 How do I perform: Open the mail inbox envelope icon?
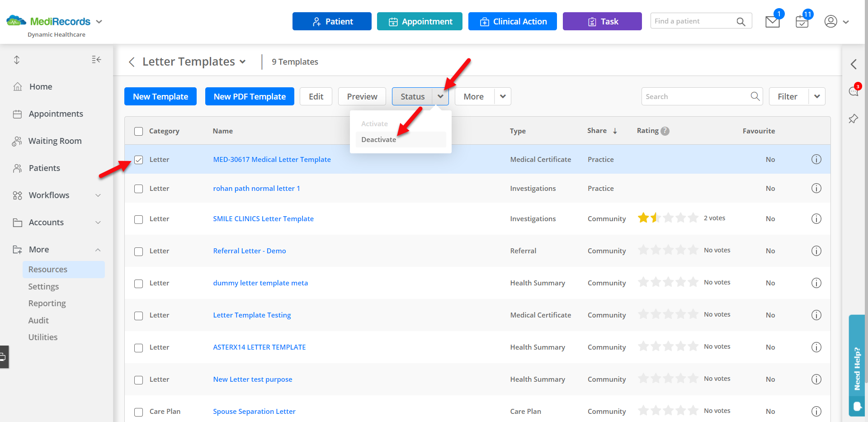pyautogui.click(x=772, y=22)
